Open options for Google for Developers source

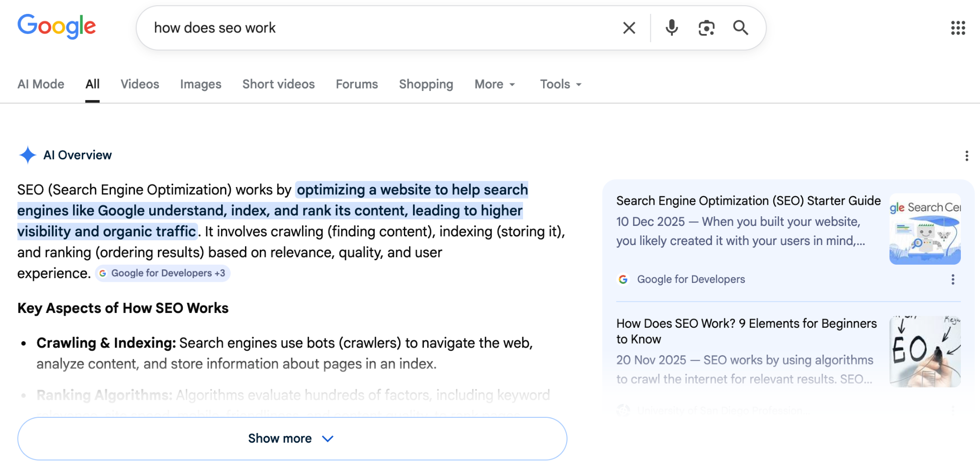point(953,279)
